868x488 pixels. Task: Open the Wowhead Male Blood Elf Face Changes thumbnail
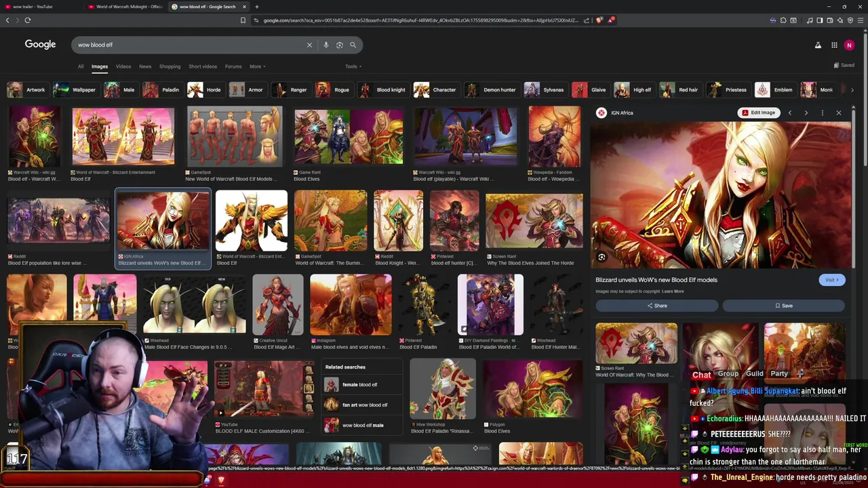click(x=194, y=304)
